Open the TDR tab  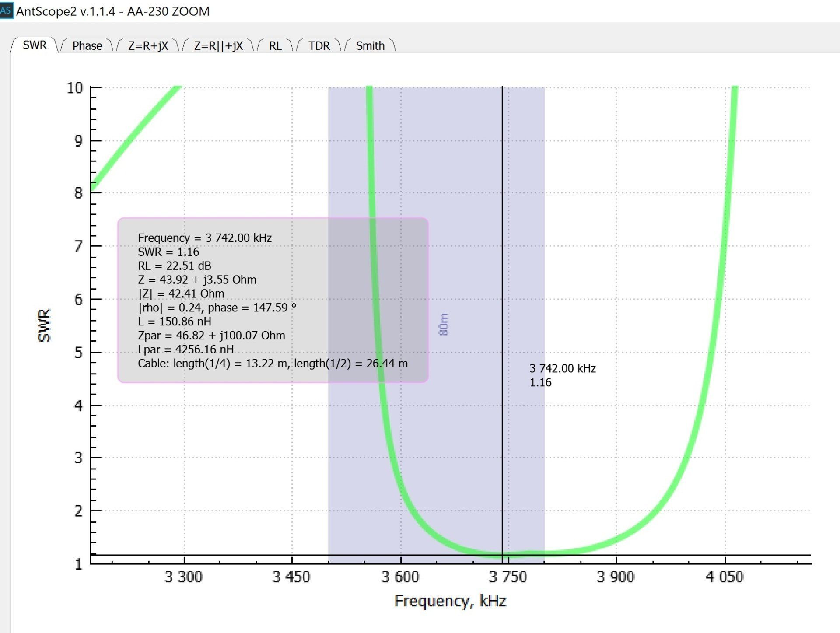(x=319, y=45)
